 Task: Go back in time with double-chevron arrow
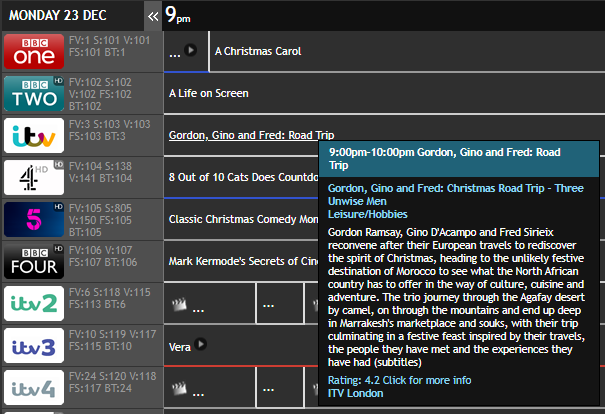pyautogui.click(x=153, y=16)
